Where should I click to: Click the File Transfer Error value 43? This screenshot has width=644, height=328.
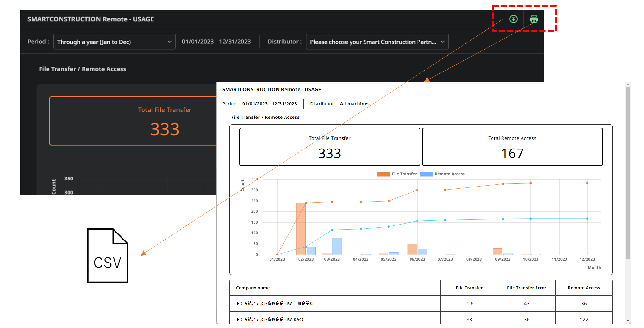[527, 303]
